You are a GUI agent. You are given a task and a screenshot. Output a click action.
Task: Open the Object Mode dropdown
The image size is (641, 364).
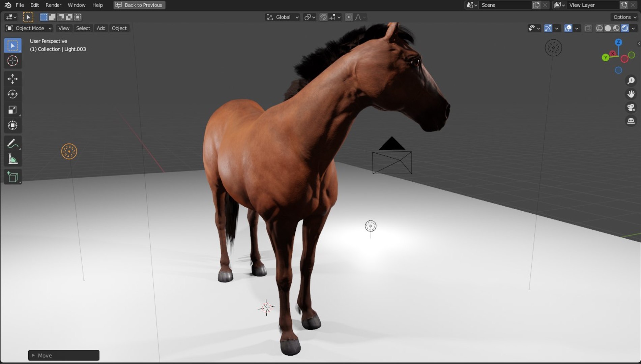click(x=29, y=28)
